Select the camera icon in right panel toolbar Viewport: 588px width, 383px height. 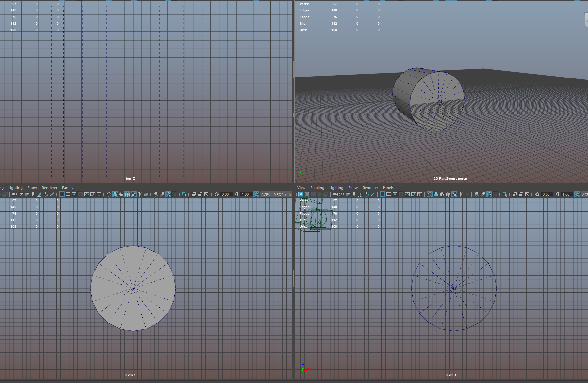335,194
